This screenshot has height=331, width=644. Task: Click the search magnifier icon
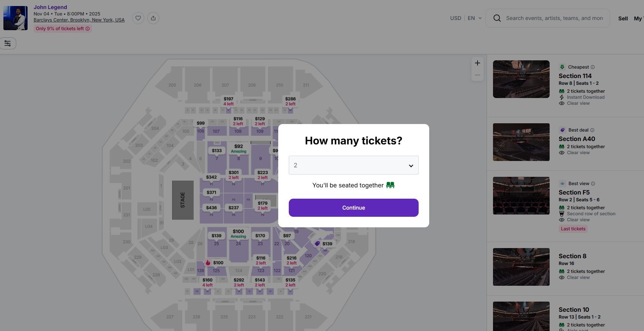point(497,18)
